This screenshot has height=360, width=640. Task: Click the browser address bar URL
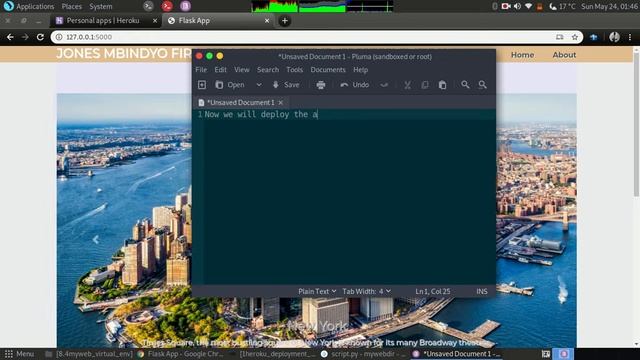pos(89,37)
